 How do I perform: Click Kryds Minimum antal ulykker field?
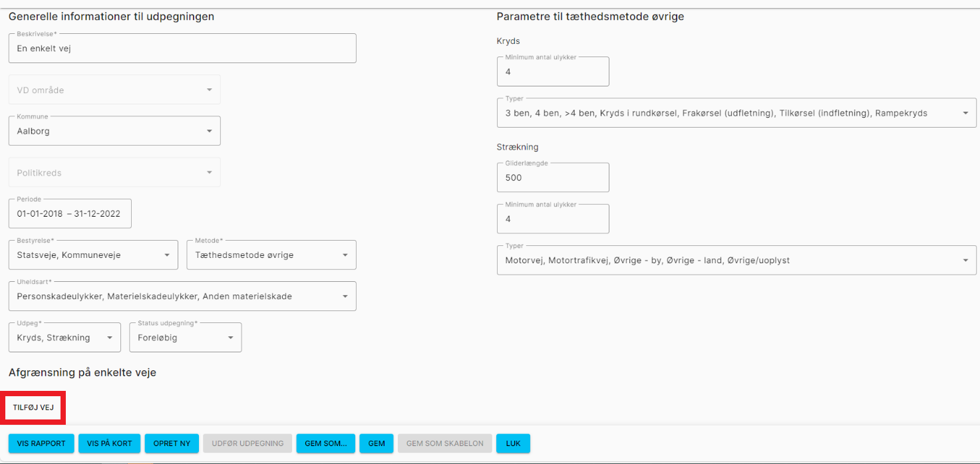(x=552, y=72)
